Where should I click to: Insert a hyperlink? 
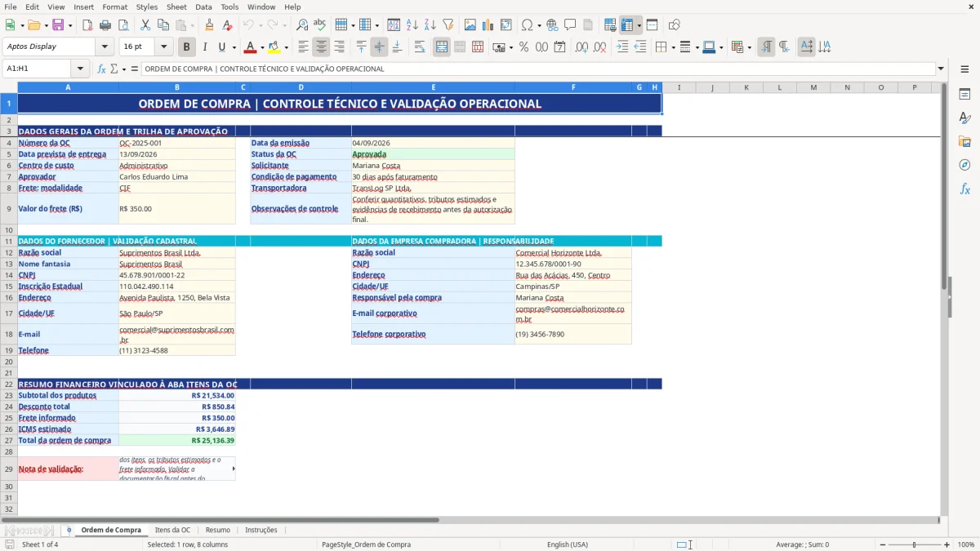[x=553, y=25]
